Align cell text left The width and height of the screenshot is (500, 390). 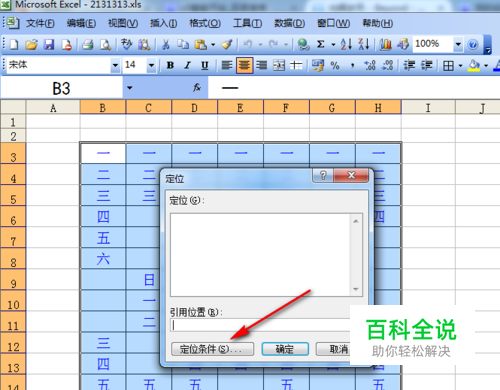click(x=227, y=65)
